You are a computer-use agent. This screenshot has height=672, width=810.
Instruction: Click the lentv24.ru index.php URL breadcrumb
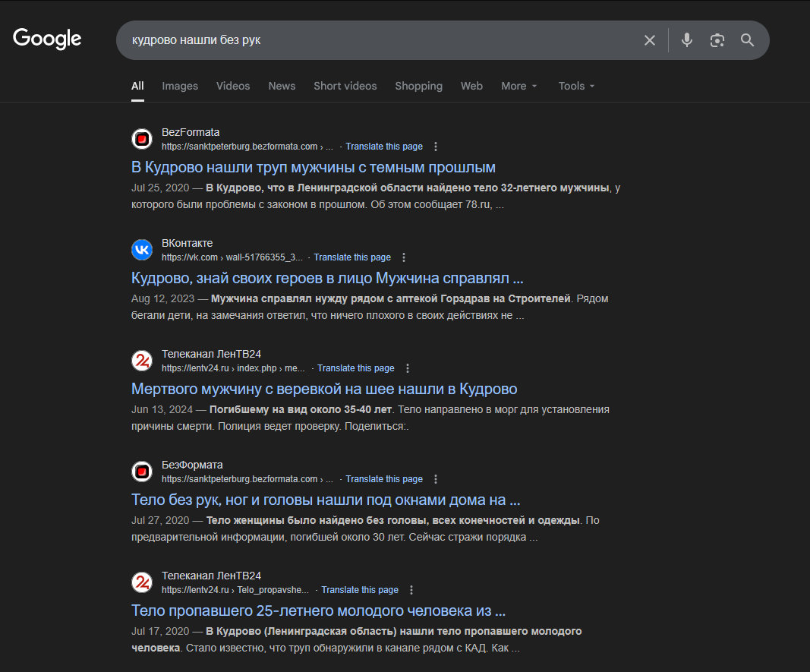233,368
